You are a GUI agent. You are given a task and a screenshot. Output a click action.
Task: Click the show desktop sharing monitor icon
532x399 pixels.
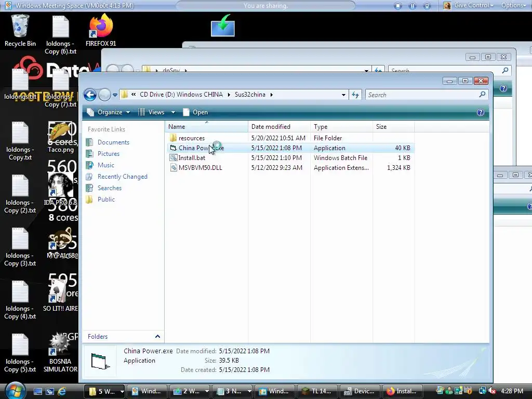click(x=427, y=6)
